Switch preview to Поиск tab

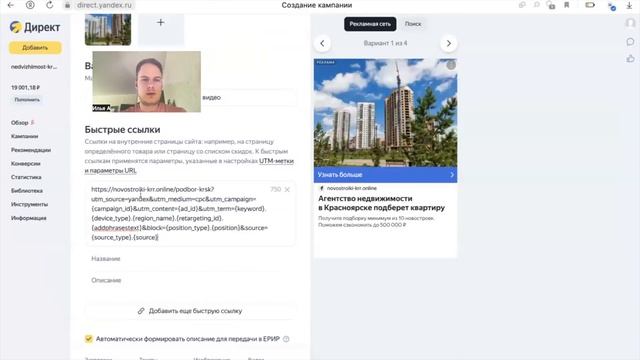pyautogui.click(x=413, y=24)
